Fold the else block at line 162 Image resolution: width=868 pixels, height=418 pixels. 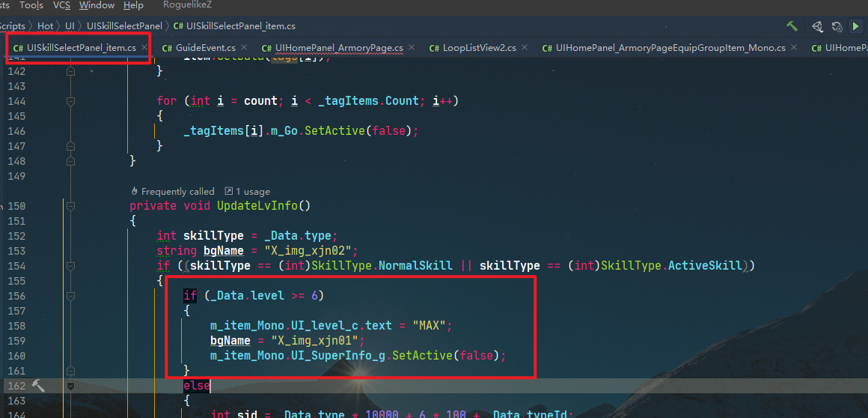[70, 387]
